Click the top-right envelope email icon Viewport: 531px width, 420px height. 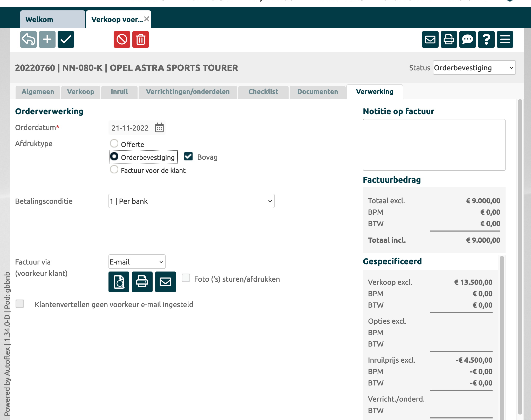pyautogui.click(x=430, y=39)
